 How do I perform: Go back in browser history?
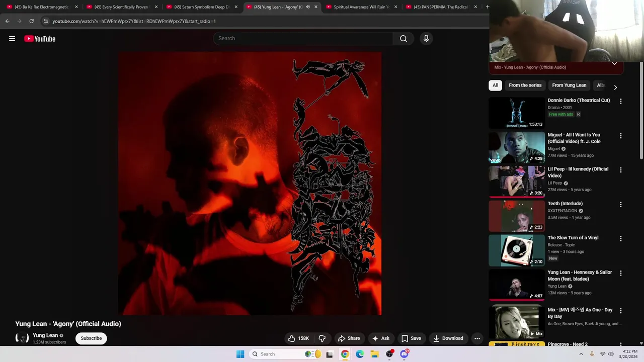point(7,21)
